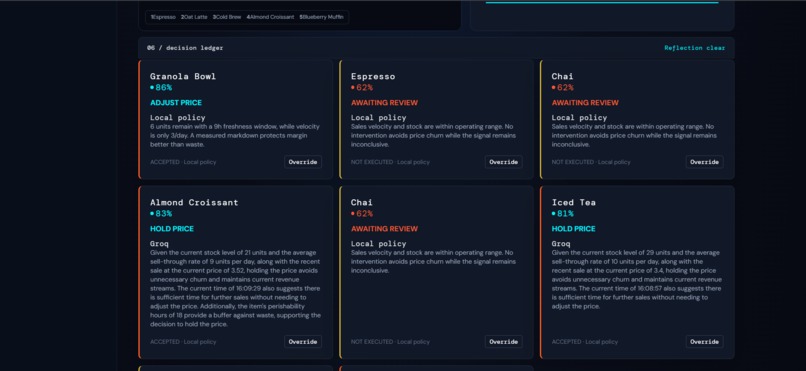Override the Almond Croissant decision
Screen dimensions: 806x371
tap(303, 342)
